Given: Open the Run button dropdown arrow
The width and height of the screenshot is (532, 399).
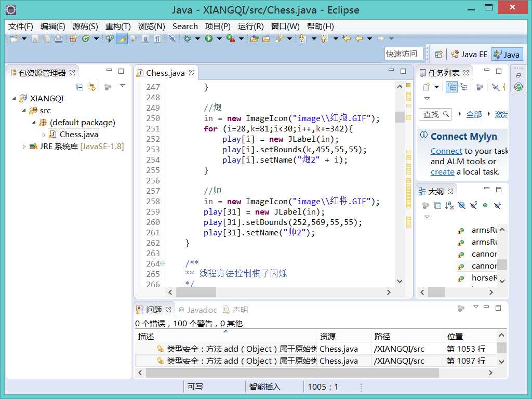Looking at the screenshot, I should click(x=219, y=38).
